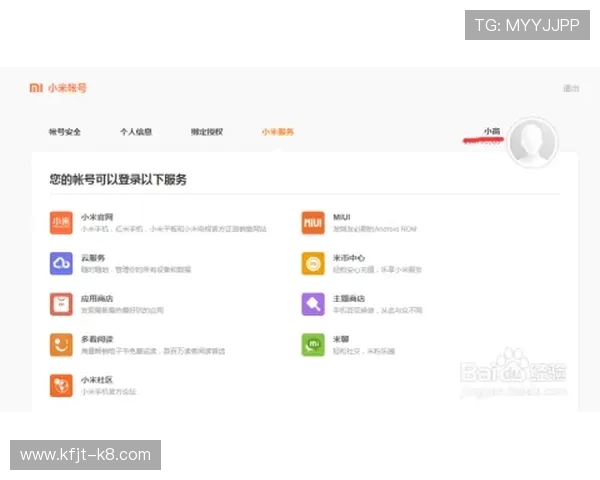Open the MIUI service icon

[313, 222]
